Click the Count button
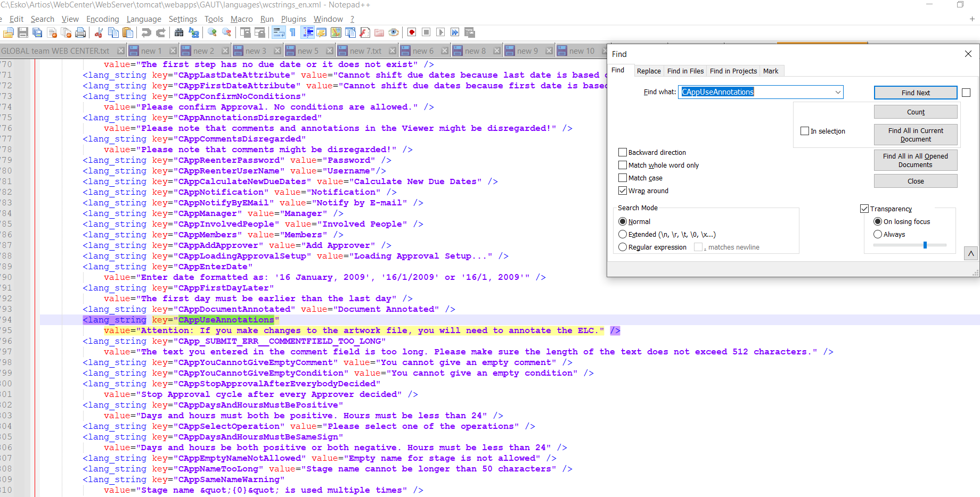 (915, 112)
